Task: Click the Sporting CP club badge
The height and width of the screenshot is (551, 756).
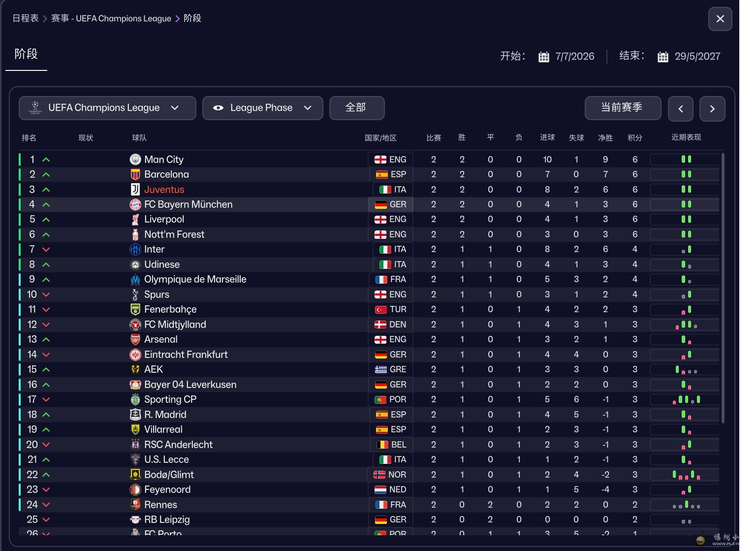Action: (135, 400)
